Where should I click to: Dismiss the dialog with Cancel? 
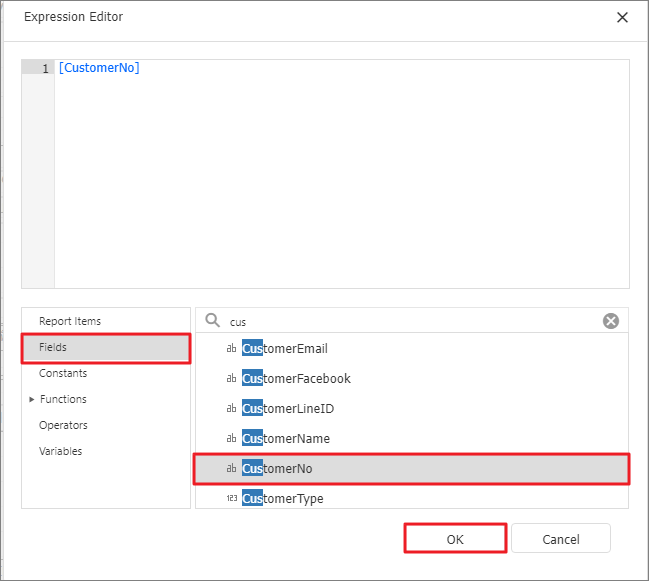point(561,539)
